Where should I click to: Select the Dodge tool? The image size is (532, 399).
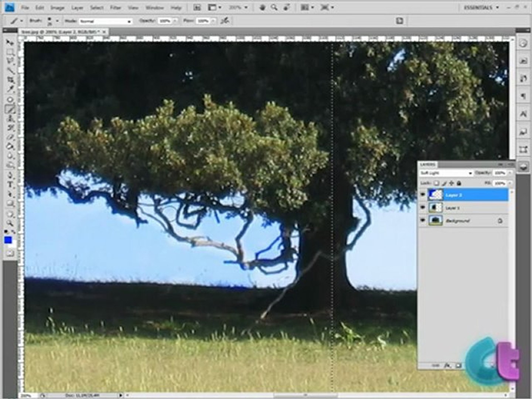(10, 166)
